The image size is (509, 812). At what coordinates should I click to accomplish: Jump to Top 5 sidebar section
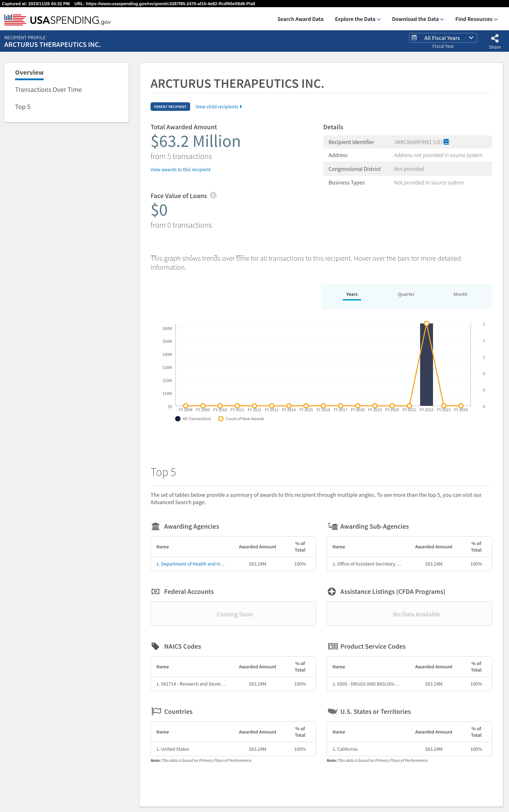[x=23, y=107]
